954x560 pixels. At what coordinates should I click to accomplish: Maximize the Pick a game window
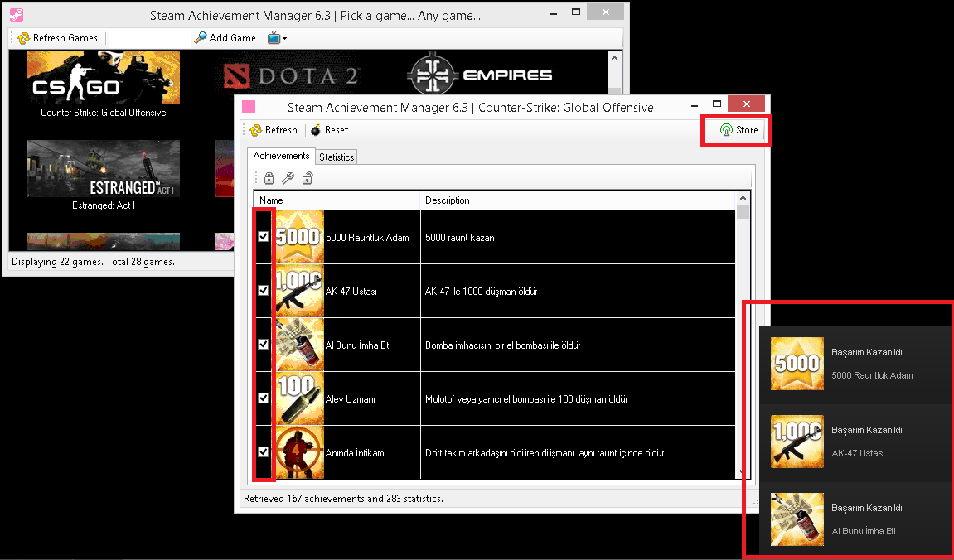coord(576,12)
